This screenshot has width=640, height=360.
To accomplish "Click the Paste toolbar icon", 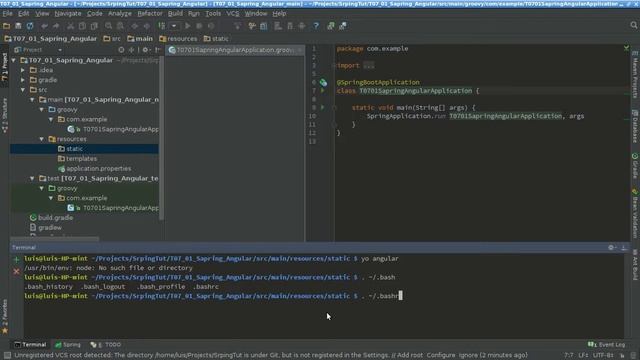I will pos(94,26).
